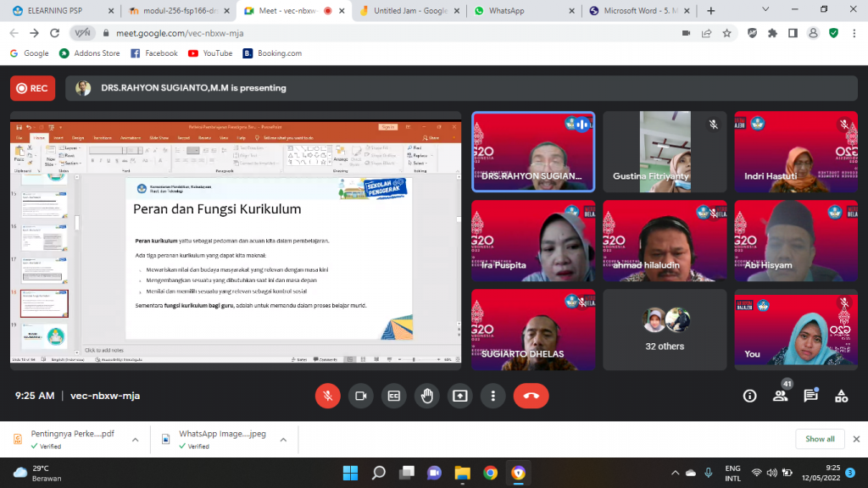The width and height of the screenshot is (868, 488).
Task: Turn on closed captions
Action: click(393, 396)
